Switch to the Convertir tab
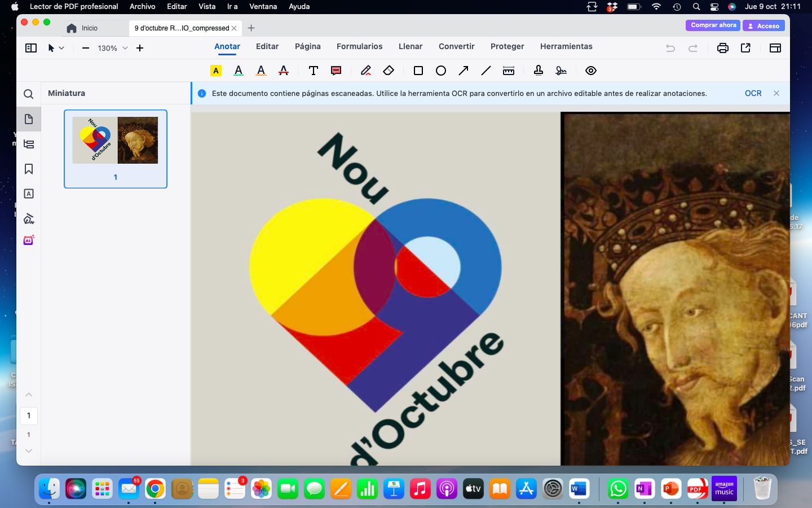The height and width of the screenshot is (508, 812). click(x=456, y=46)
